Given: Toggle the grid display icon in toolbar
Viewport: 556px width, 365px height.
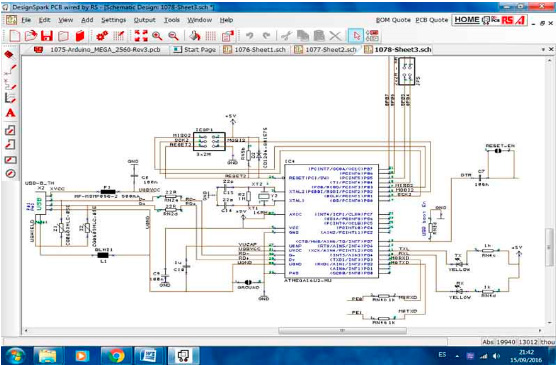Looking at the screenshot, I should pyautogui.click(x=211, y=36).
